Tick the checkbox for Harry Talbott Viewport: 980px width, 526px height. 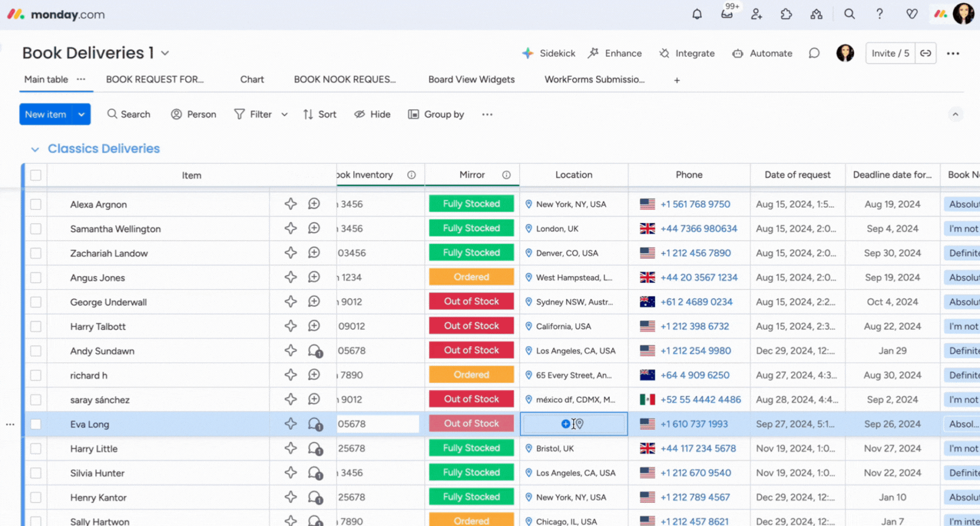pyautogui.click(x=36, y=326)
